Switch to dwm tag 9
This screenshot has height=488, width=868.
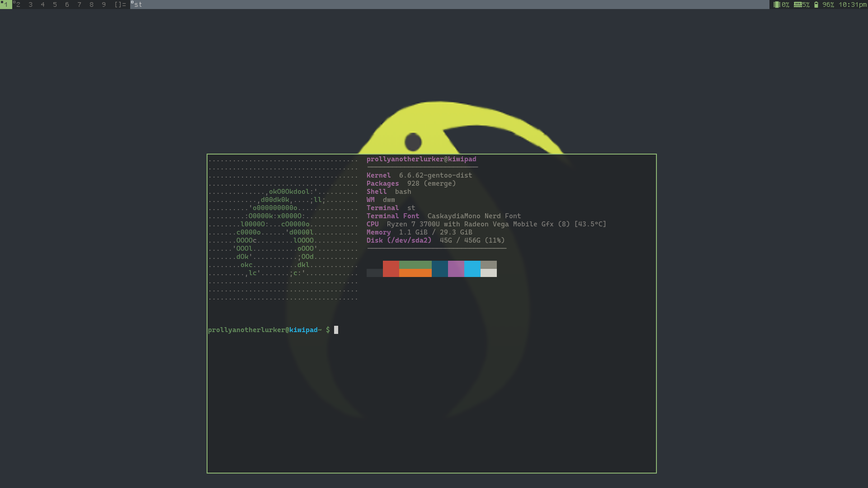point(104,5)
